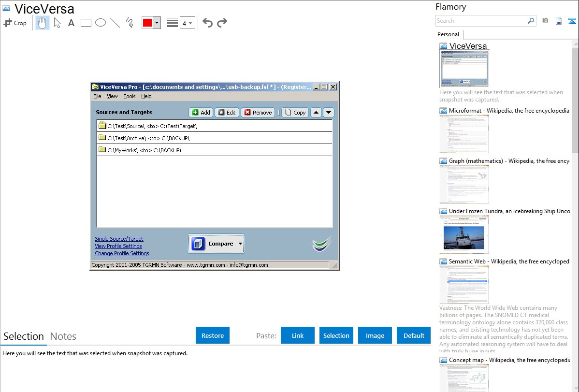Click the red color swatch

(x=147, y=23)
